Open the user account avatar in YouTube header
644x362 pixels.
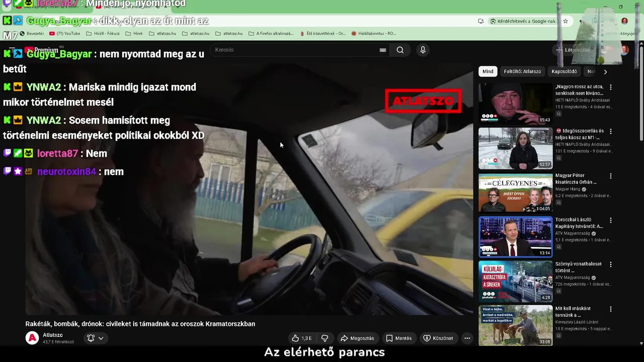point(624,50)
